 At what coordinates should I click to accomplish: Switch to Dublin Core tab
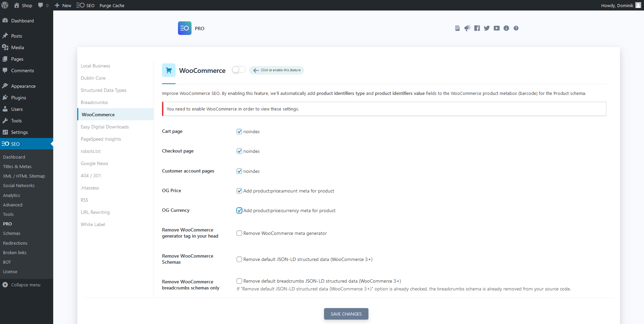(x=115, y=78)
